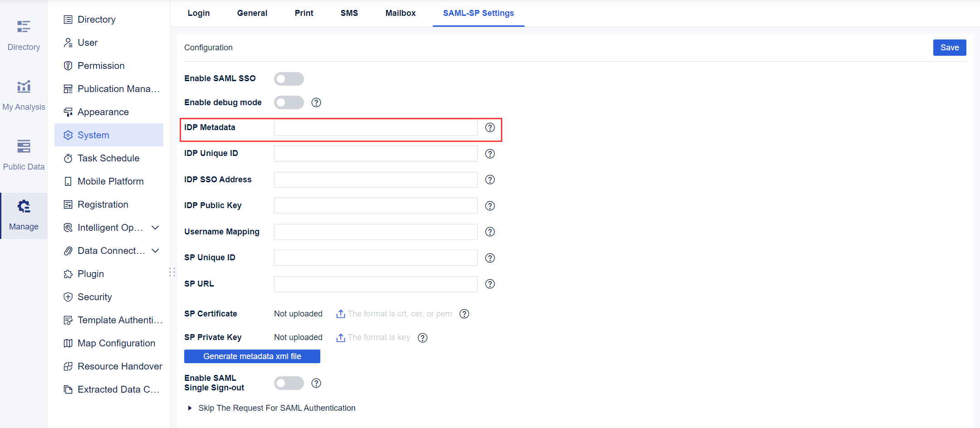Expand the Data Connect section

(x=155, y=250)
